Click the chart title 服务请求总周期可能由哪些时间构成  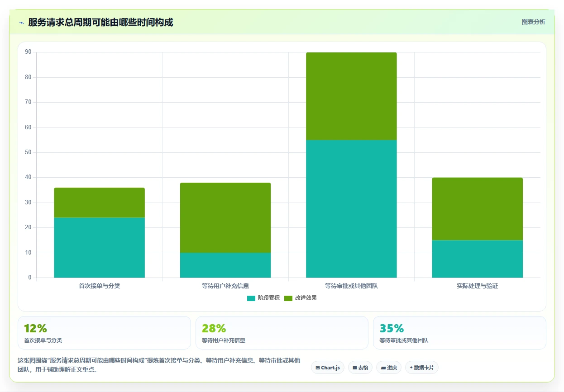(100, 22)
